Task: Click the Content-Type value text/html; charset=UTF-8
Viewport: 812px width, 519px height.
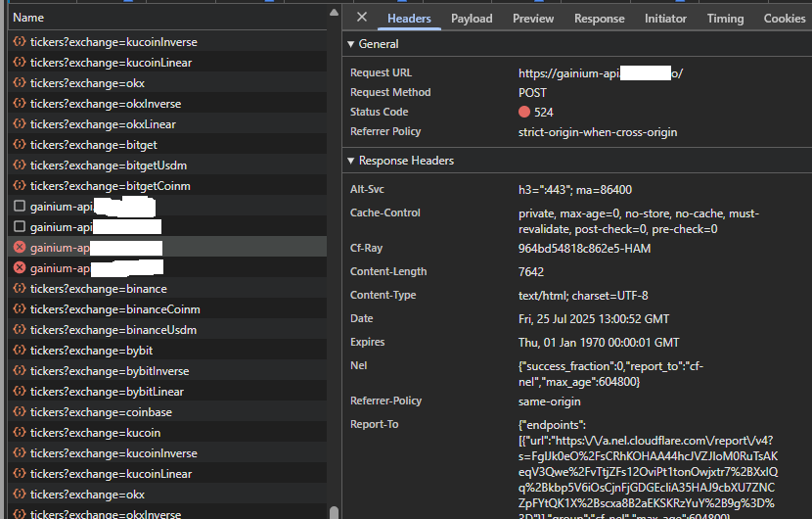Action: coord(583,296)
